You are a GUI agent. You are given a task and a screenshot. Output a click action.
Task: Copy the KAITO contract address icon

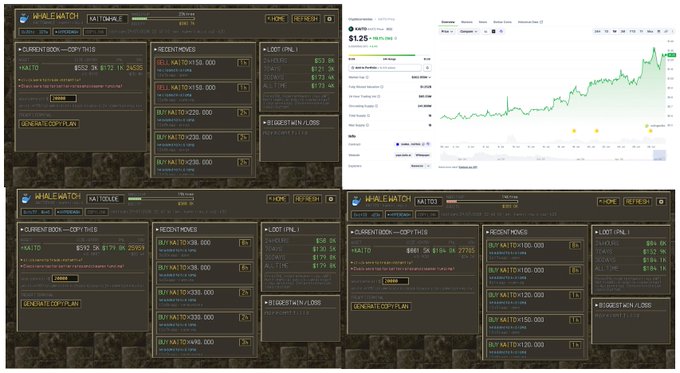tap(424, 144)
